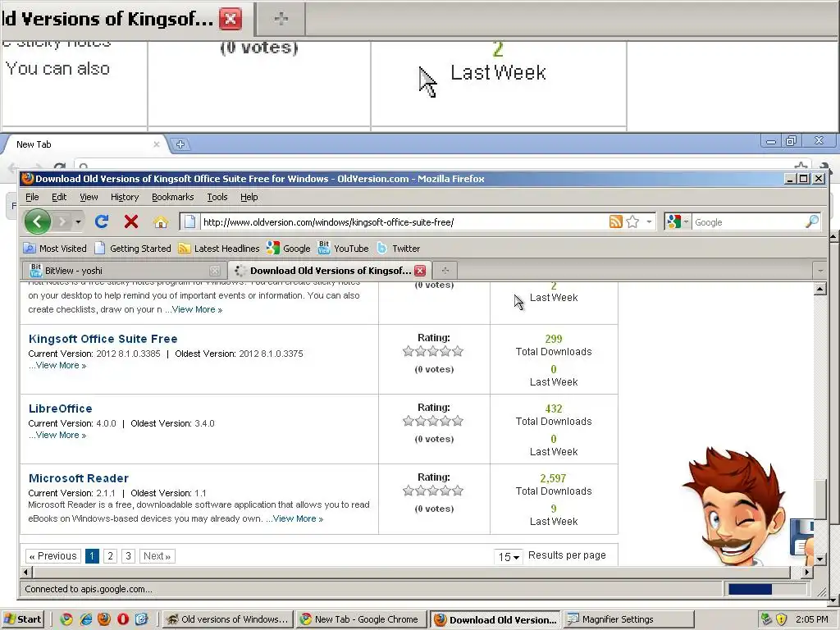The height and width of the screenshot is (630, 840).
Task: Launch Opera from quick launch bar
Action: (x=123, y=619)
